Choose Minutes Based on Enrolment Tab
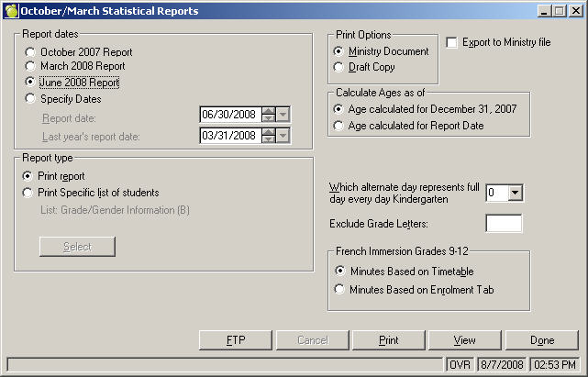588x377 pixels. [x=341, y=290]
